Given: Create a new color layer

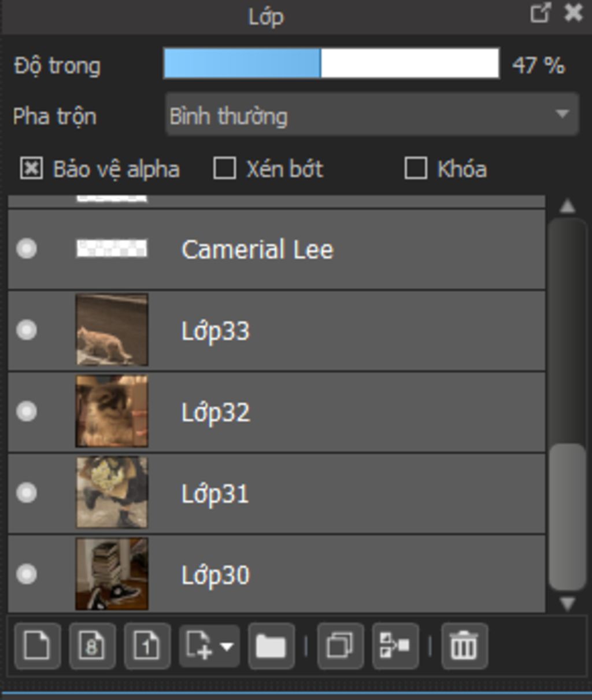Looking at the screenshot, I should (x=37, y=646).
